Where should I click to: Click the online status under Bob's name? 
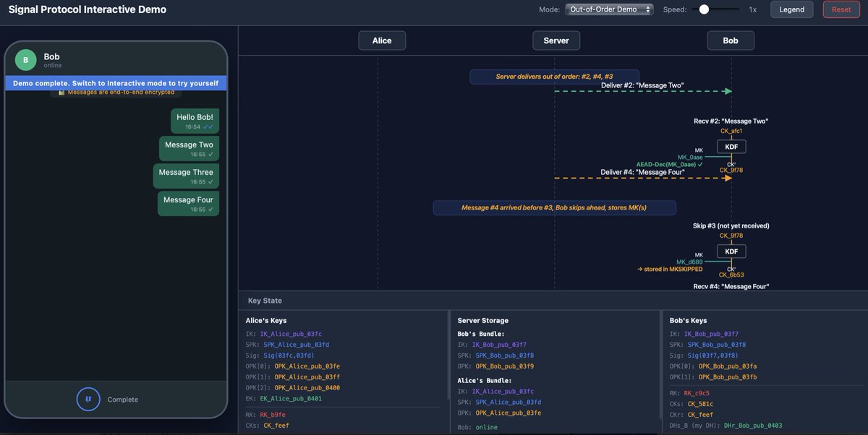coord(53,66)
